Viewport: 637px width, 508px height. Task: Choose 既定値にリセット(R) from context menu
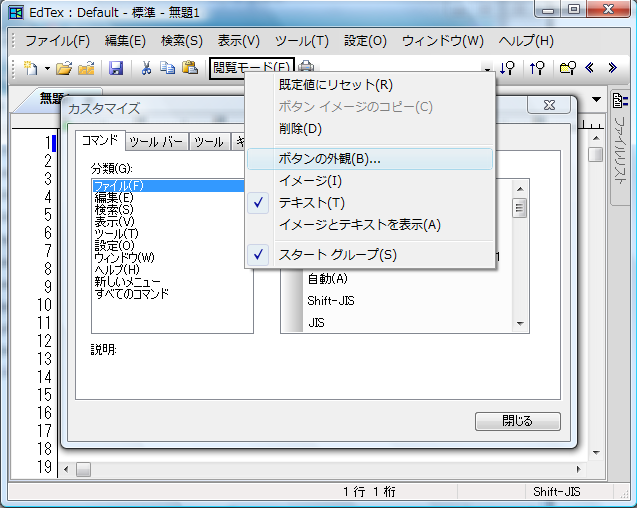coord(370,85)
